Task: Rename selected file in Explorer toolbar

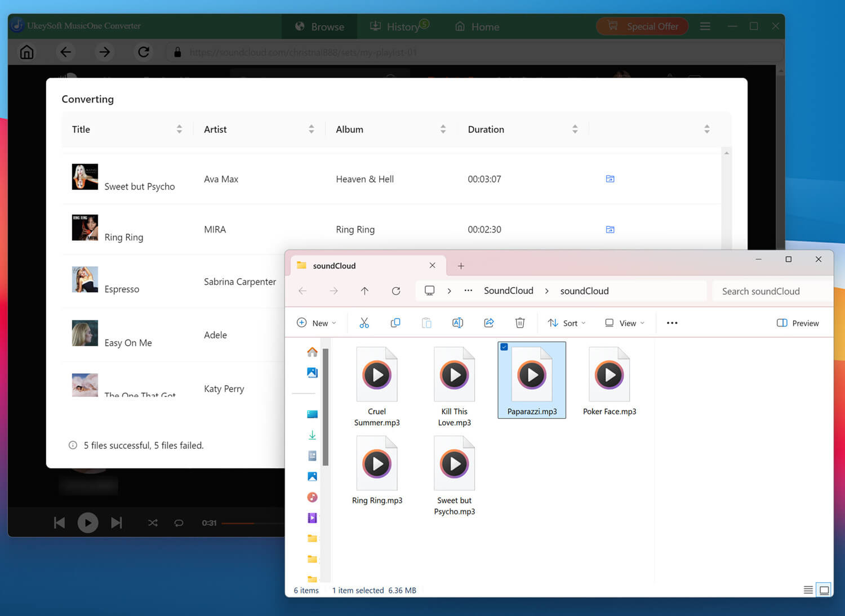Action: 457,323
